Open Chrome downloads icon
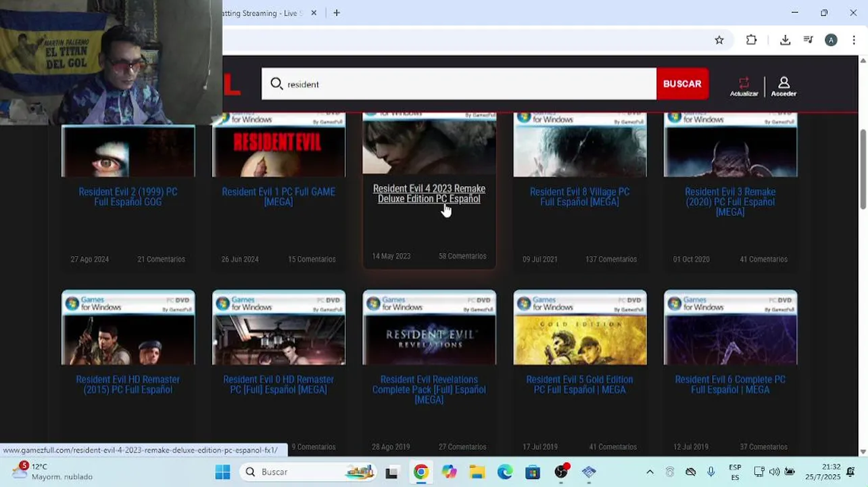868x487 pixels. 785,40
